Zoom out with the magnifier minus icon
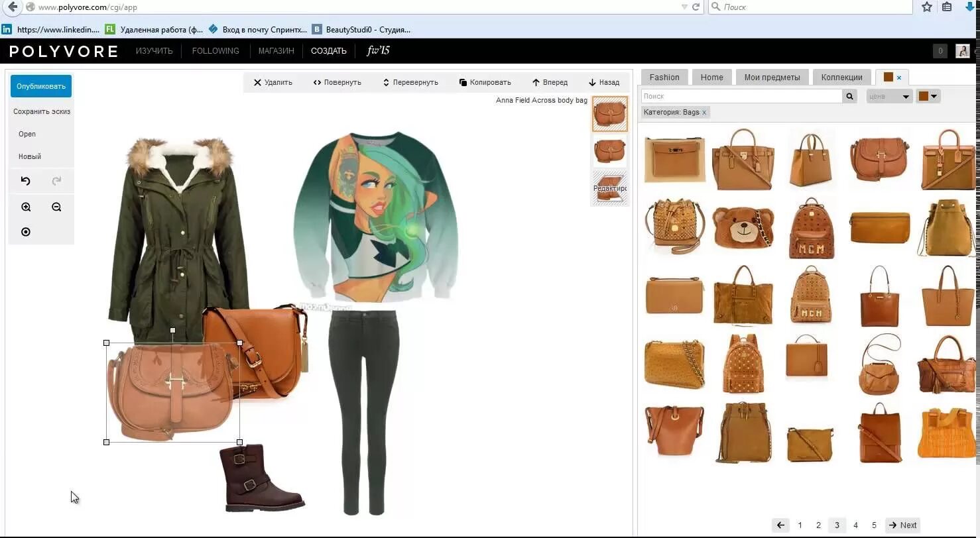The image size is (980, 538). pyautogui.click(x=56, y=207)
